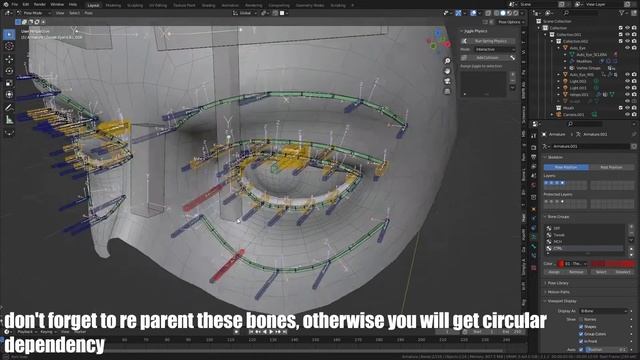This screenshot has height=360, width=640.
Task: Toggle the In Front checkbox
Action: tap(581, 342)
